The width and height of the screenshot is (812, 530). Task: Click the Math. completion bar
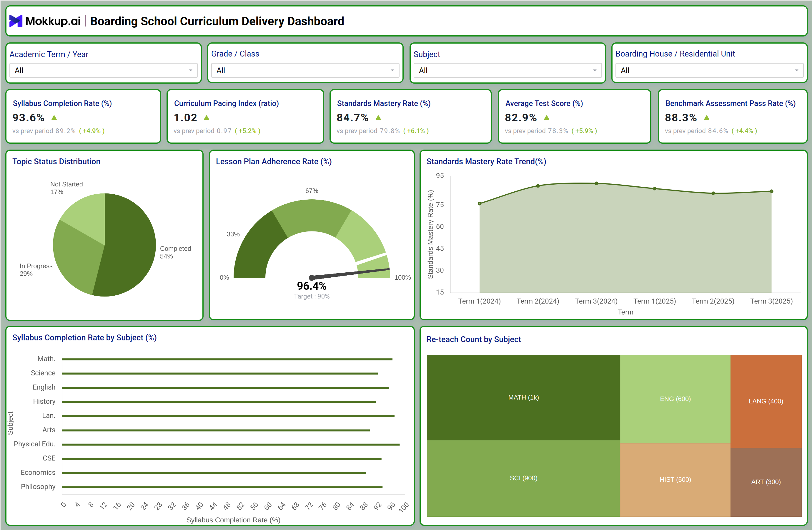click(x=227, y=359)
